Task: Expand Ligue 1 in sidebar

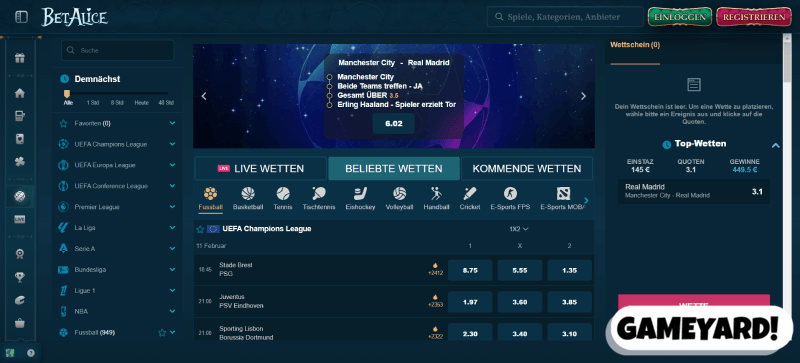Action: click(172, 290)
